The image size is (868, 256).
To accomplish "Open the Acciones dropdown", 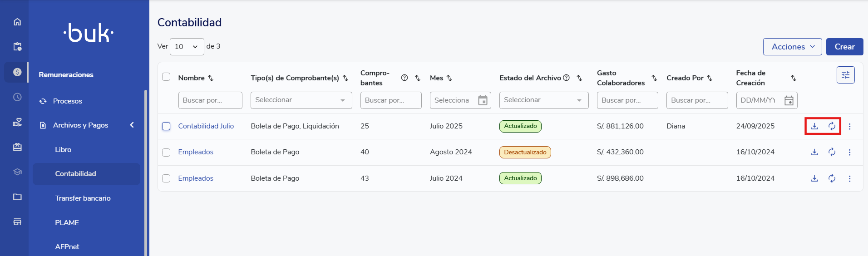I will point(792,47).
